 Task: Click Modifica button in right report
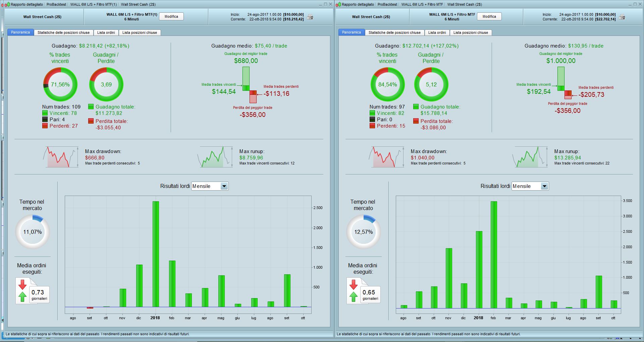pos(489,16)
